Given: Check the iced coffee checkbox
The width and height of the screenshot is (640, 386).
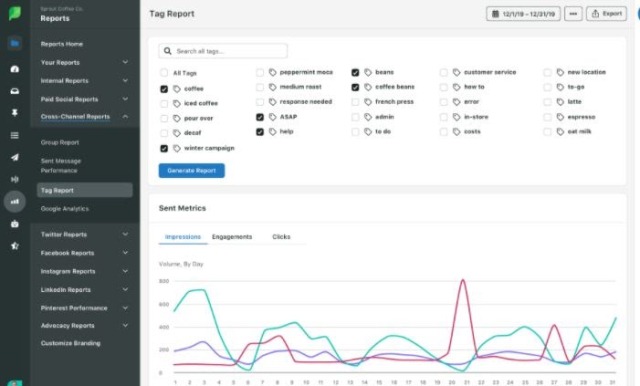Looking at the screenshot, I should [164, 104].
